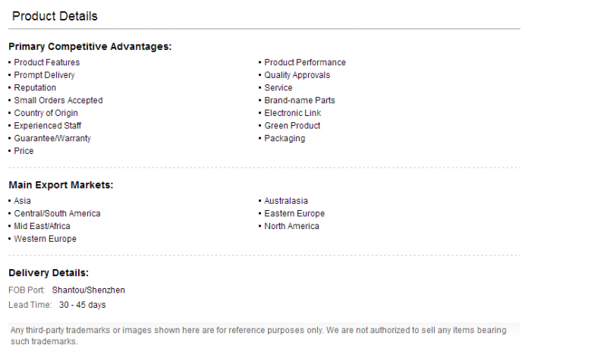Screen dimensions: 607x364
Task: Click the Western Europe market entry
Action: click(x=46, y=239)
